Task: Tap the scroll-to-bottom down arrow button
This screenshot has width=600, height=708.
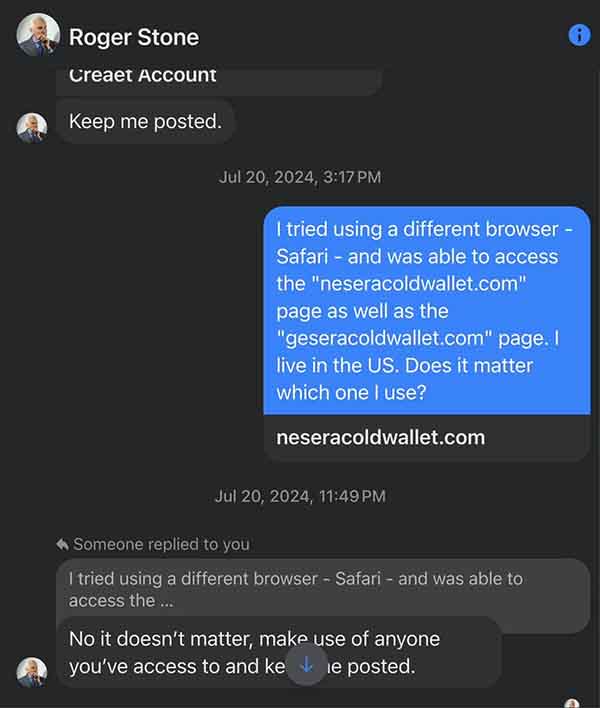Action: point(306,665)
